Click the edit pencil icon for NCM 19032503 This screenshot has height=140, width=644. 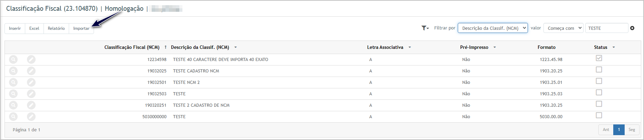point(31,94)
